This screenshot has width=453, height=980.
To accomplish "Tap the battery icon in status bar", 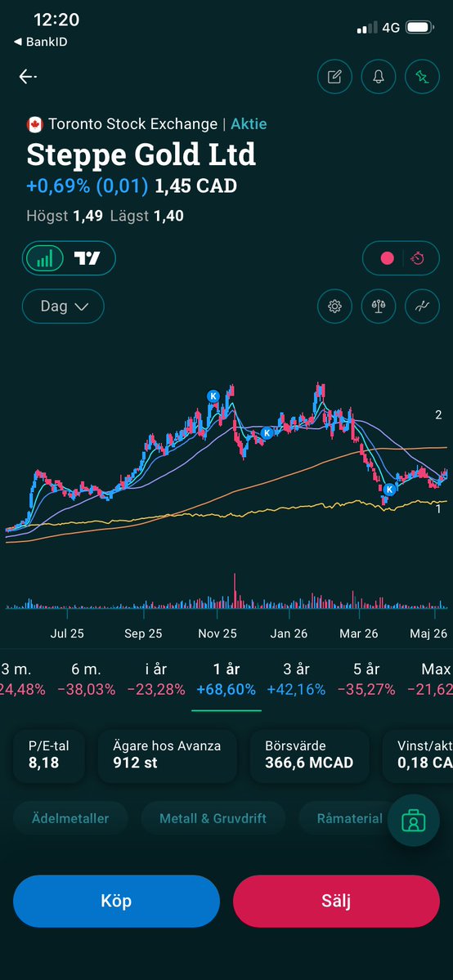I will point(419,28).
